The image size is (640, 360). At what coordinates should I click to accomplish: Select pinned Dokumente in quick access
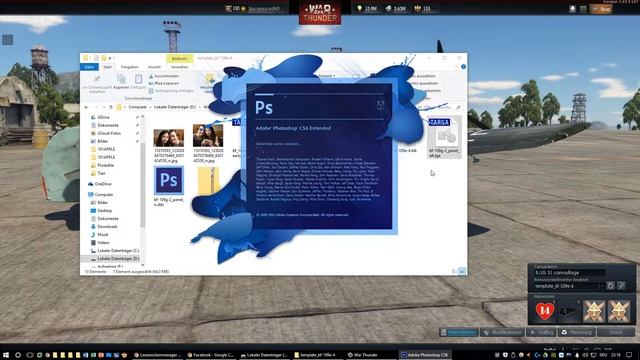coord(108,125)
